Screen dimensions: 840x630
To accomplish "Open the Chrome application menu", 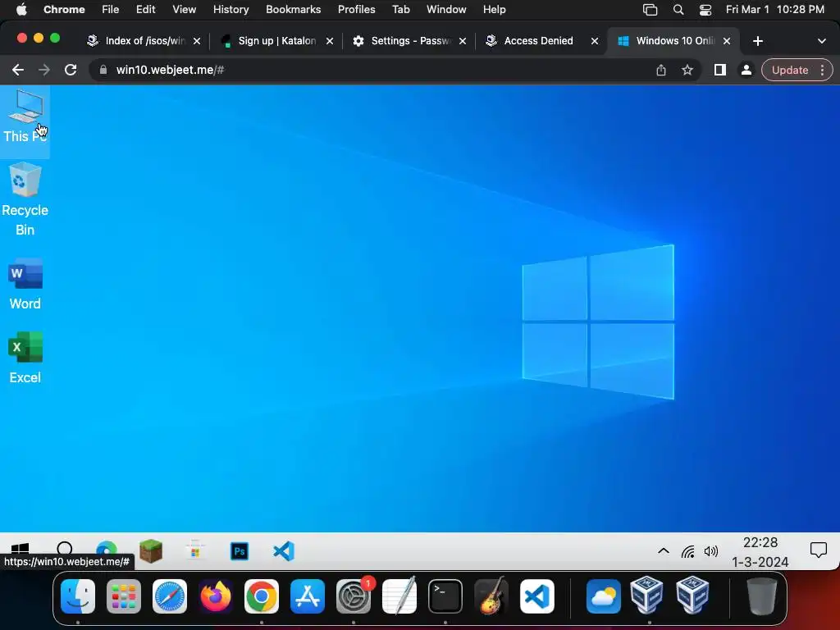I will pos(64,9).
